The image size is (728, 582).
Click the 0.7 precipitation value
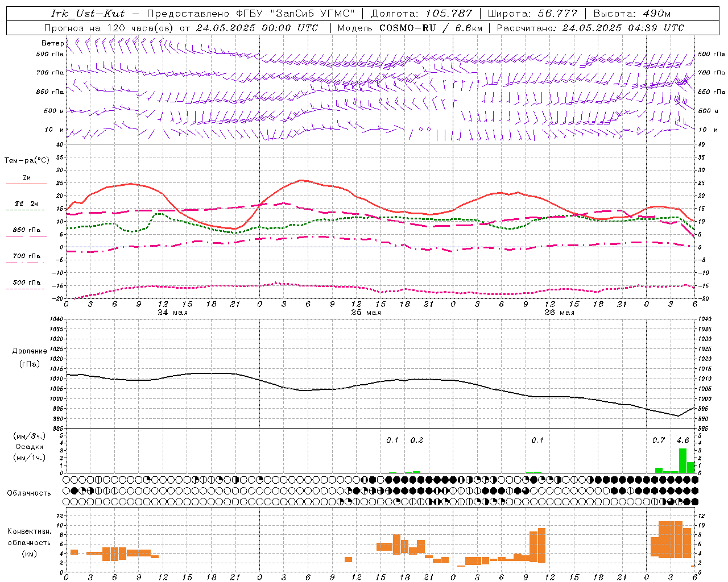(659, 440)
